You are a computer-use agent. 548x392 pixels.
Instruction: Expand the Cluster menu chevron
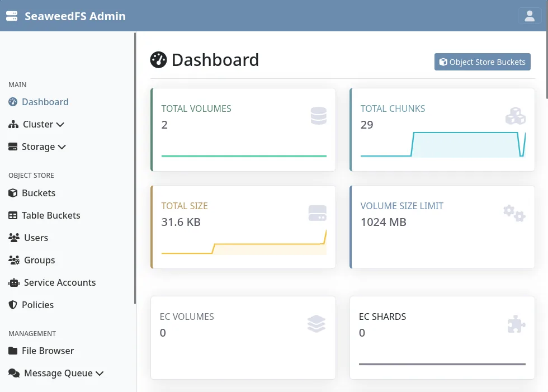tap(60, 125)
